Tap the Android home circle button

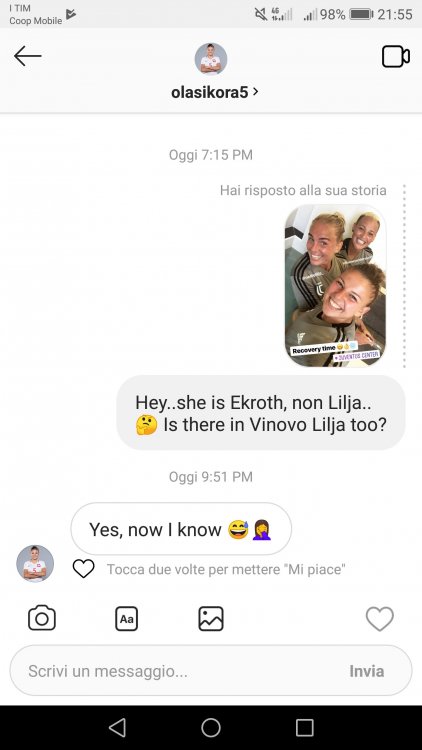click(x=211, y=728)
